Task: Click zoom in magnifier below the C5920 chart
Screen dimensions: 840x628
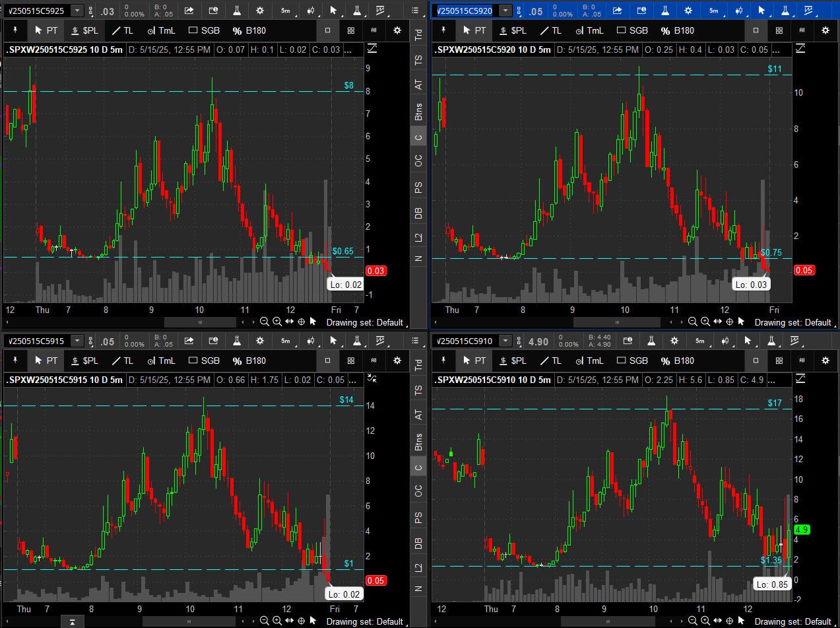Action: 705,322
